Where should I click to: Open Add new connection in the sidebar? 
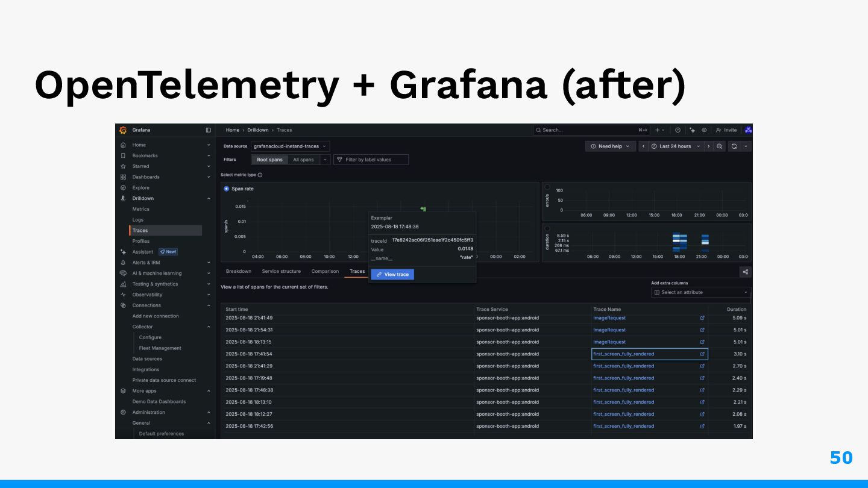tap(156, 316)
